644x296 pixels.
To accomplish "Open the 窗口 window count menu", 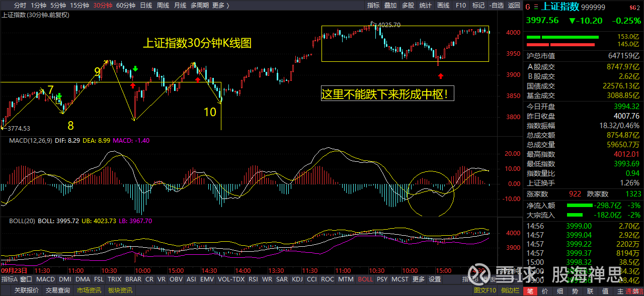I will tap(27, 279).
